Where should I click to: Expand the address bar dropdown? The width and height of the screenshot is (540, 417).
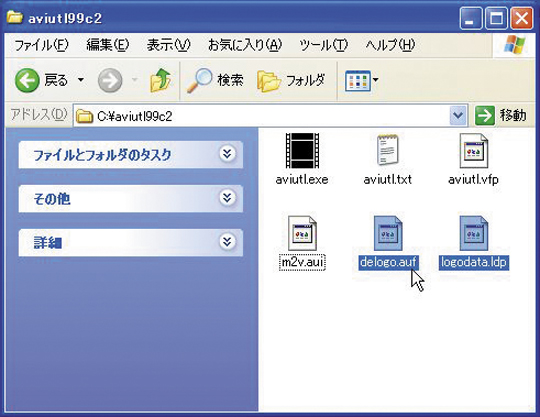click(x=458, y=115)
